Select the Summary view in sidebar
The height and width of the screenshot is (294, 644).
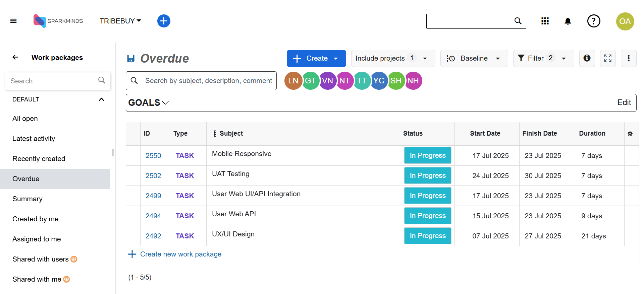coord(28,199)
